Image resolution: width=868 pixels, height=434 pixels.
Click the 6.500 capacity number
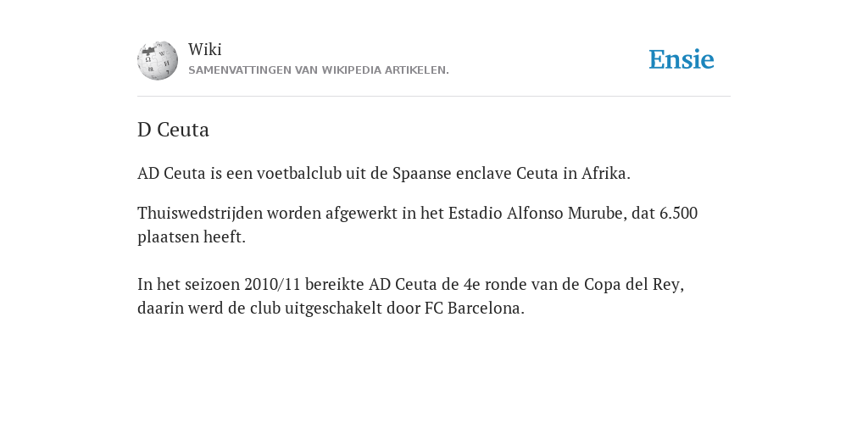679,213
